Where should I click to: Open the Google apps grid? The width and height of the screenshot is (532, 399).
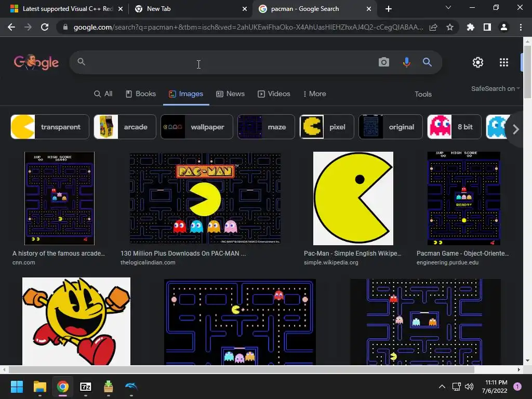coord(504,62)
